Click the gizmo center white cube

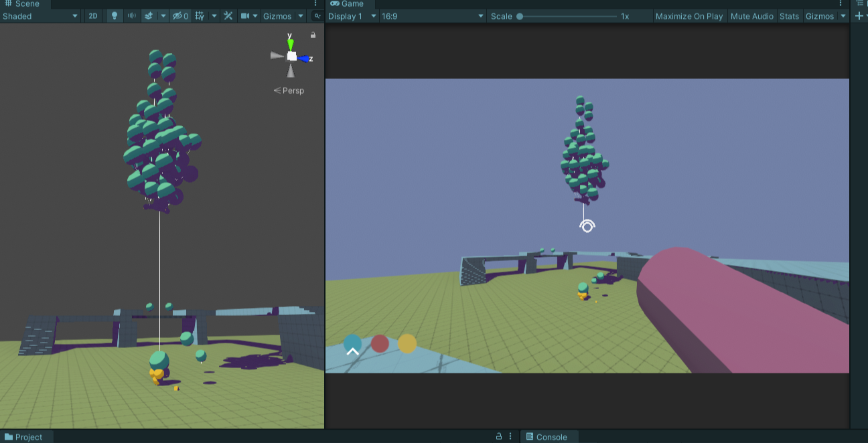point(292,56)
